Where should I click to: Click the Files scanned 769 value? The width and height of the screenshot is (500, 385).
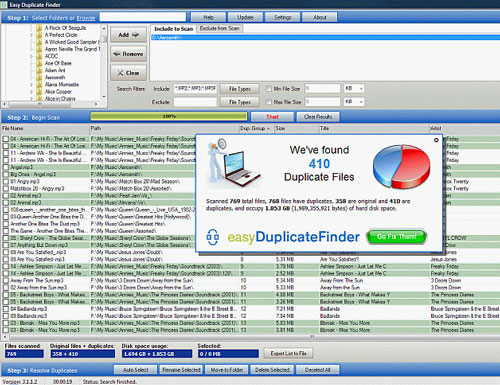click(x=24, y=354)
